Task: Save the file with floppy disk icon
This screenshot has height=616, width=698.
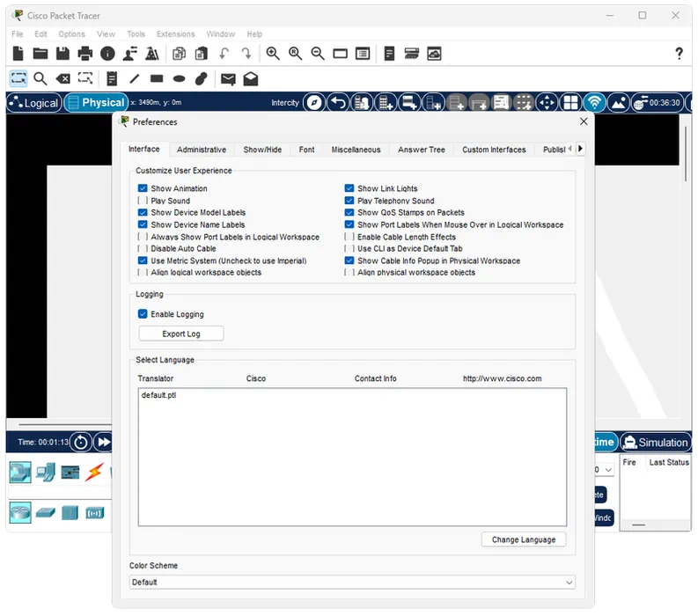Action: click(x=62, y=54)
